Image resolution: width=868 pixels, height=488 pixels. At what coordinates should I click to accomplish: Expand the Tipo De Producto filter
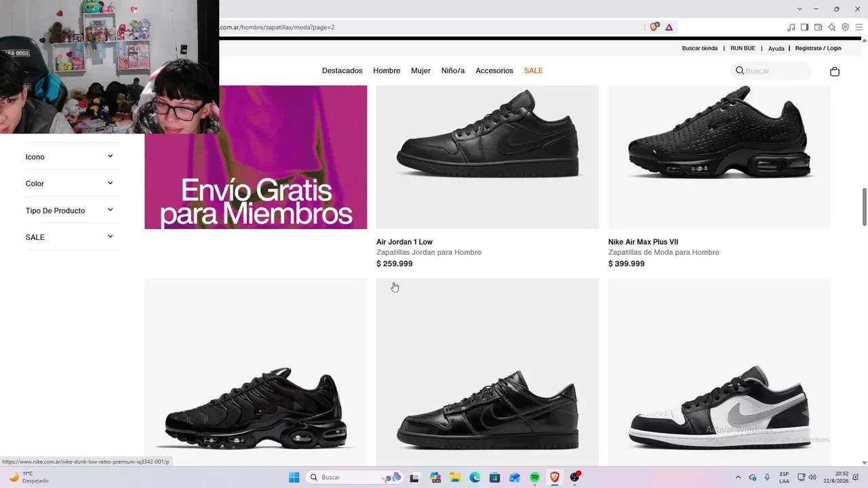pos(72,210)
